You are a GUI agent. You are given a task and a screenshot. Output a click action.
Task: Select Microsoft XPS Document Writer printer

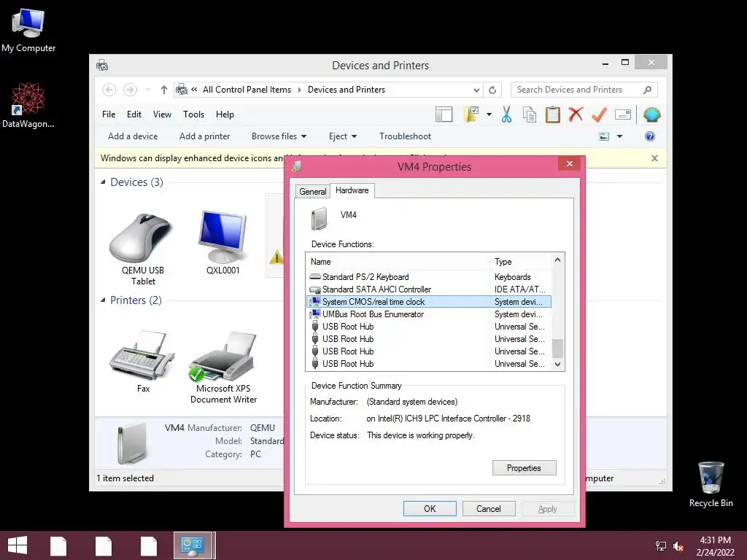tap(223, 367)
